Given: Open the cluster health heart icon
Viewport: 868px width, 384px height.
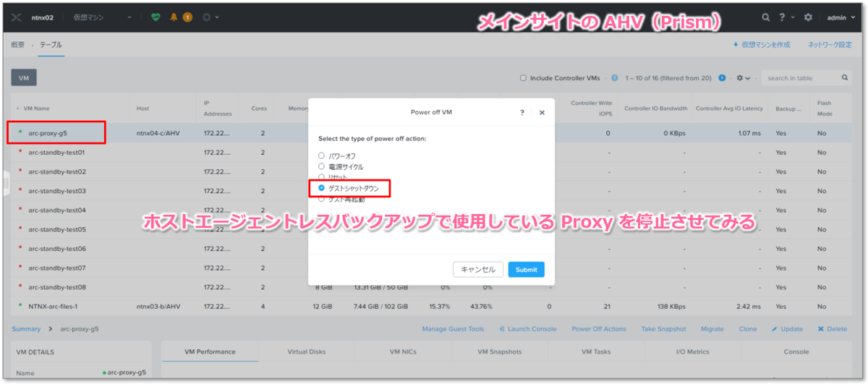Looking at the screenshot, I should pos(156,17).
